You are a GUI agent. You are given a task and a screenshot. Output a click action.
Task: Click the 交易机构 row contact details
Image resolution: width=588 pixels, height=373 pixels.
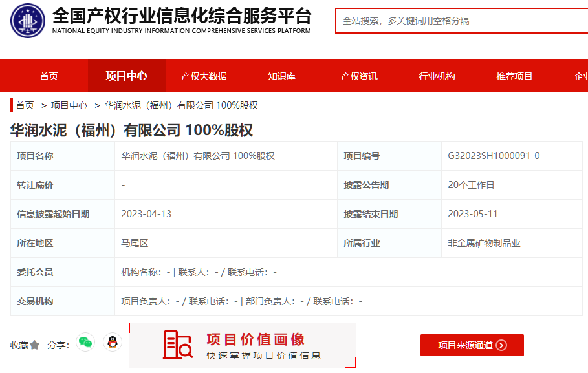point(241,301)
